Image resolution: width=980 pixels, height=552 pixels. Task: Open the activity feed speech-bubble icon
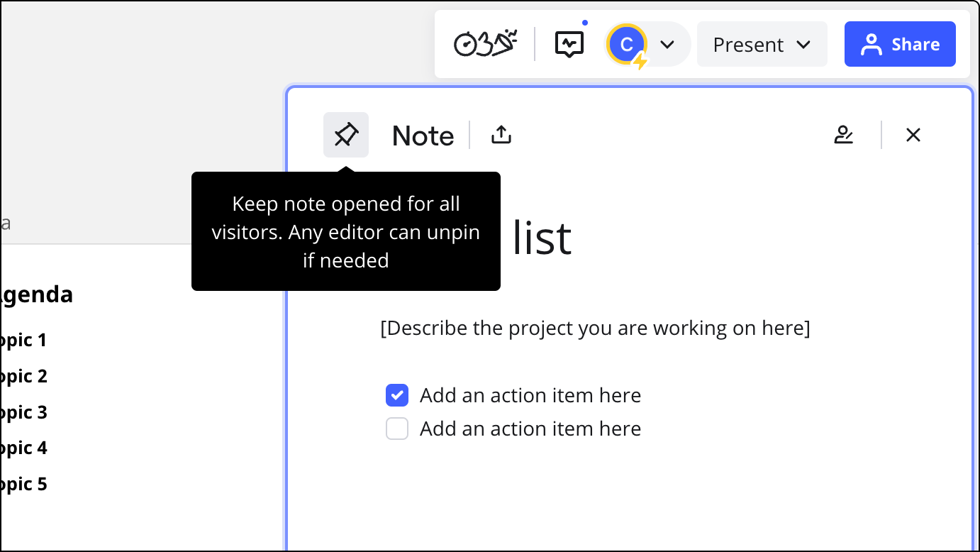[569, 45]
